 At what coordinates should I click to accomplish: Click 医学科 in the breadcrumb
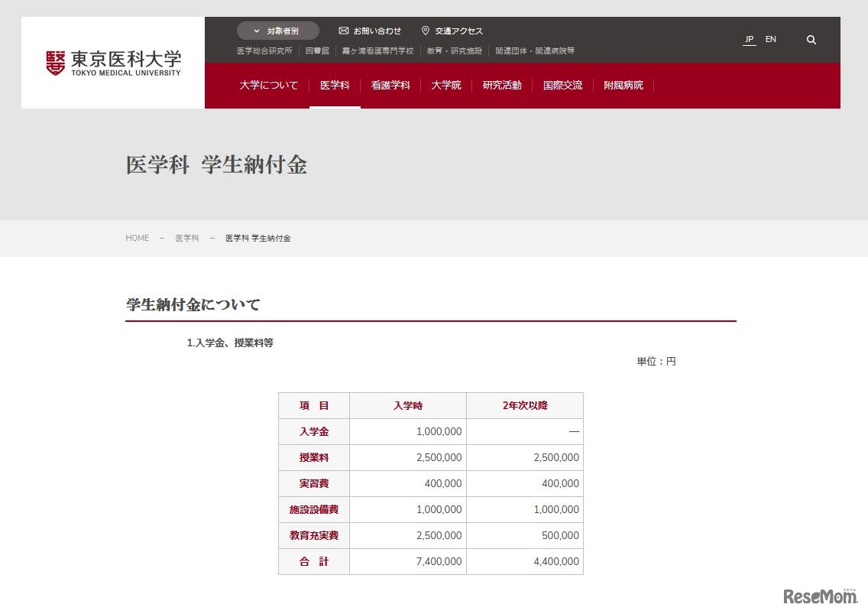[x=187, y=239]
